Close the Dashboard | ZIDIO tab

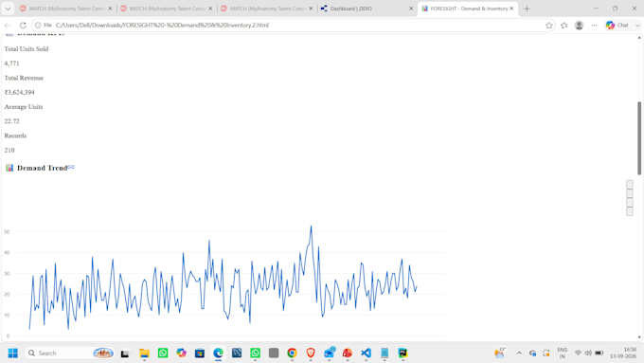411,9
